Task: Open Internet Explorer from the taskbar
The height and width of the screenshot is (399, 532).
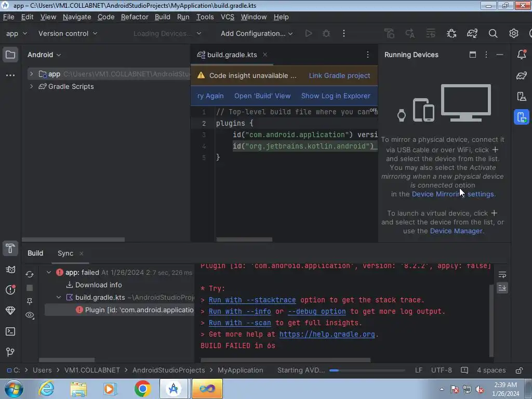Action: click(x=46, y=389)
